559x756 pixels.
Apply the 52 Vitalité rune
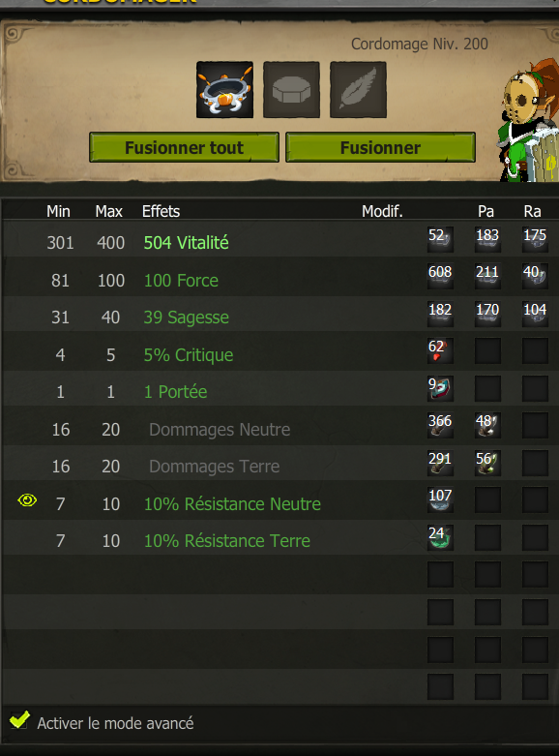440,239
